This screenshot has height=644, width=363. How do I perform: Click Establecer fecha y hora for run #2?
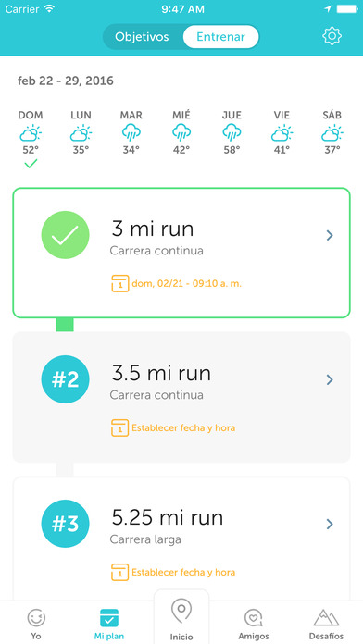point(183,428)
